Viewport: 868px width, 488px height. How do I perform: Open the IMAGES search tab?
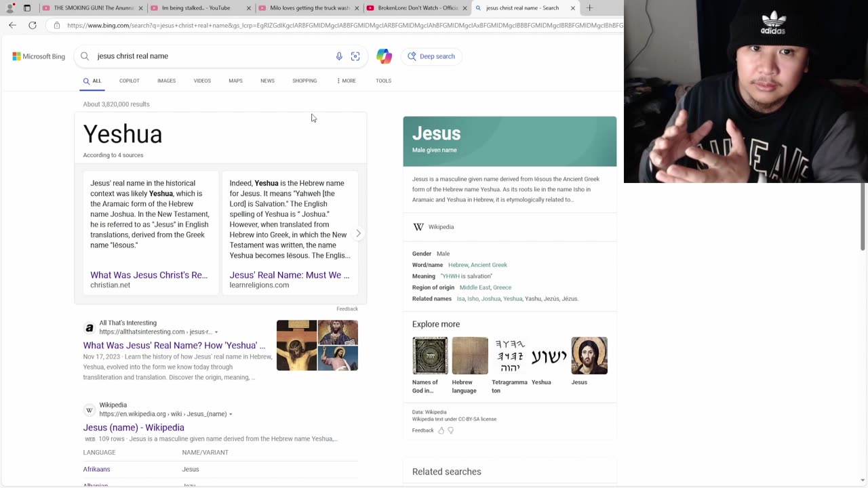click(x=166, y=81)
